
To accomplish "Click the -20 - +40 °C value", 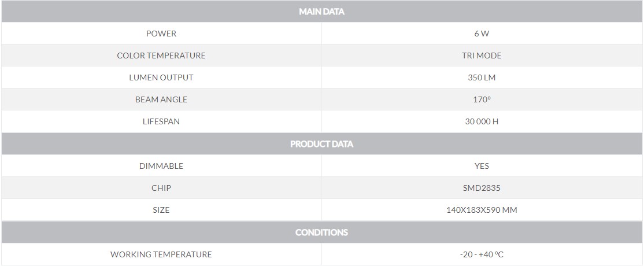I will [x=481, y=254].
